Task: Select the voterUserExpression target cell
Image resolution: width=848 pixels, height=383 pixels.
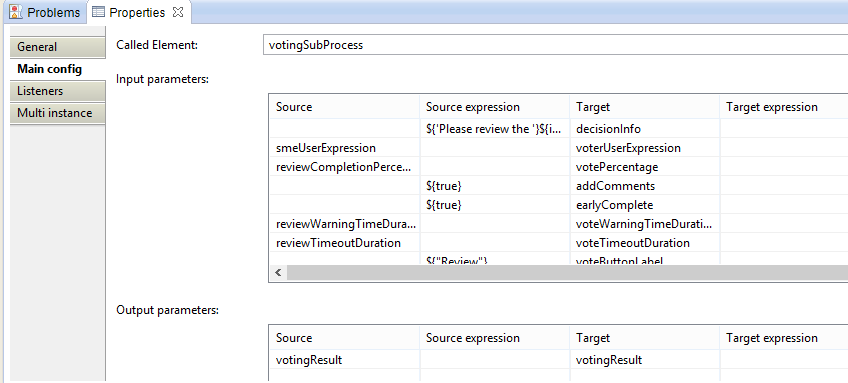Action: tap(644, 148)
